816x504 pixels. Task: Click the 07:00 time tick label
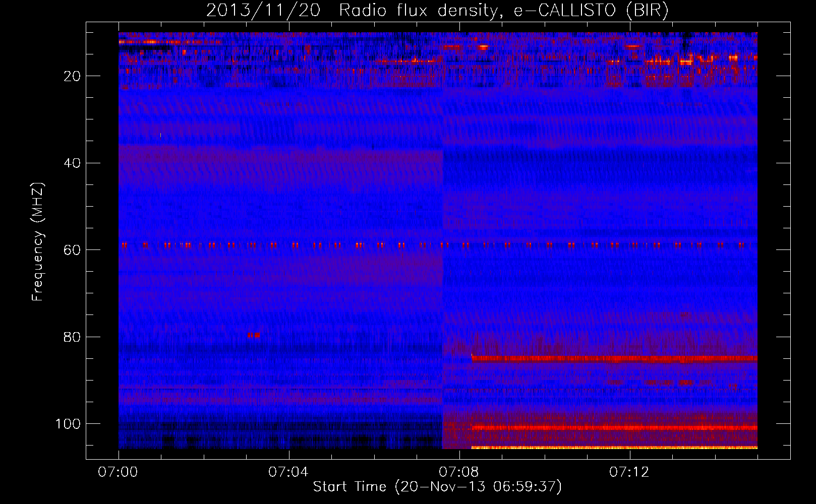coord(118,472)
